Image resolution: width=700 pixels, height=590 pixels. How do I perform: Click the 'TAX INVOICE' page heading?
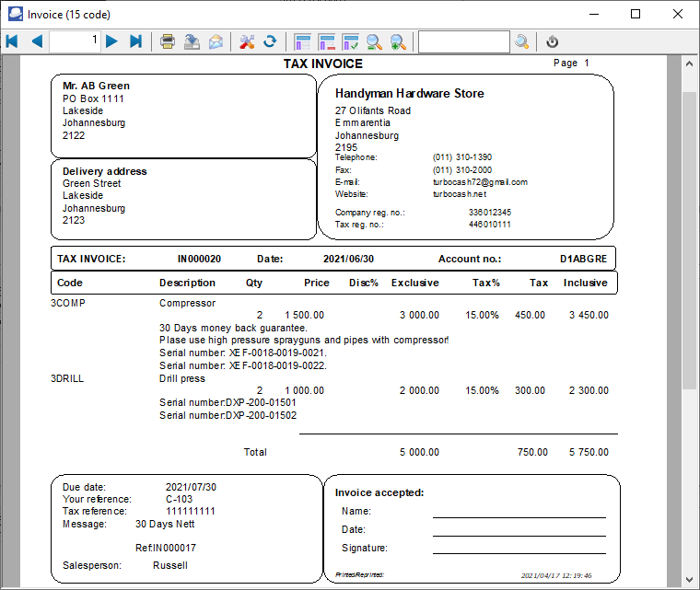[323, 64]
